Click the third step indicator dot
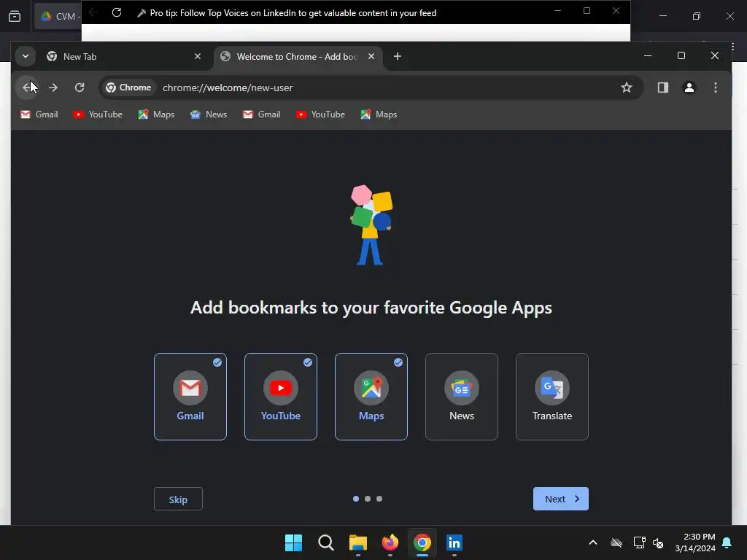The height and width of the screenshot is (560, 747). click(x=379, y=499)
